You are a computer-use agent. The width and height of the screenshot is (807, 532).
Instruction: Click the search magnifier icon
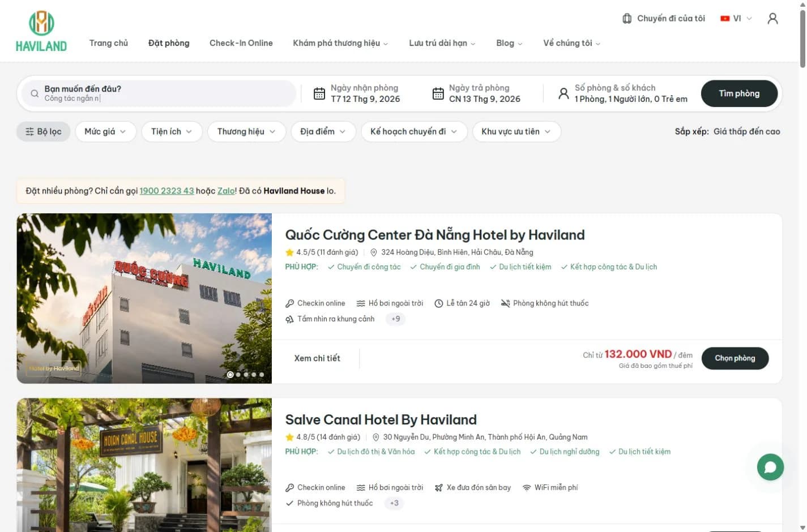pyautogui.click(x=35, y=93)
